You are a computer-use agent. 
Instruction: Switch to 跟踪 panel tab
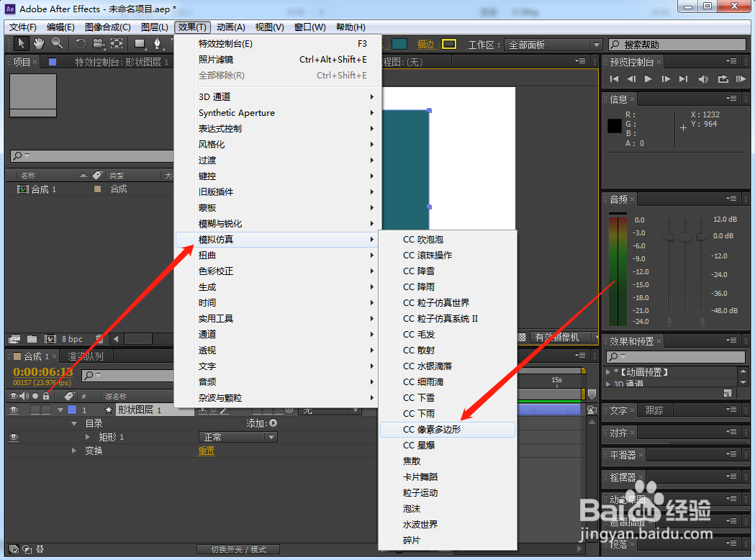tap(654, 410)
